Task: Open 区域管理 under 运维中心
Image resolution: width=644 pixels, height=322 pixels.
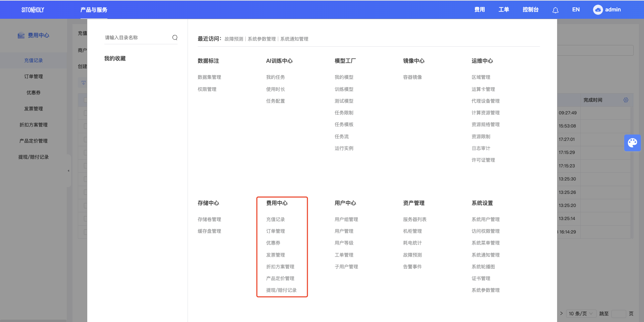Action: pyautogui.click(x=481, y=77)
